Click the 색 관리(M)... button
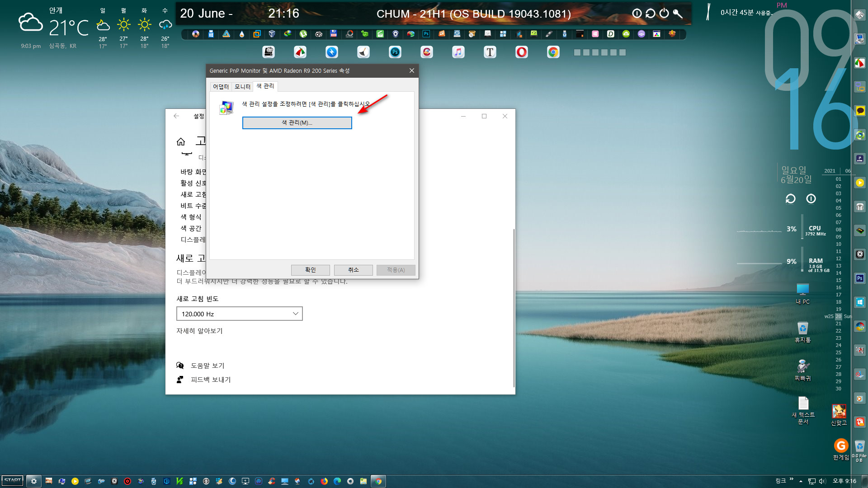The image size is (868, 488). (297, 123)
